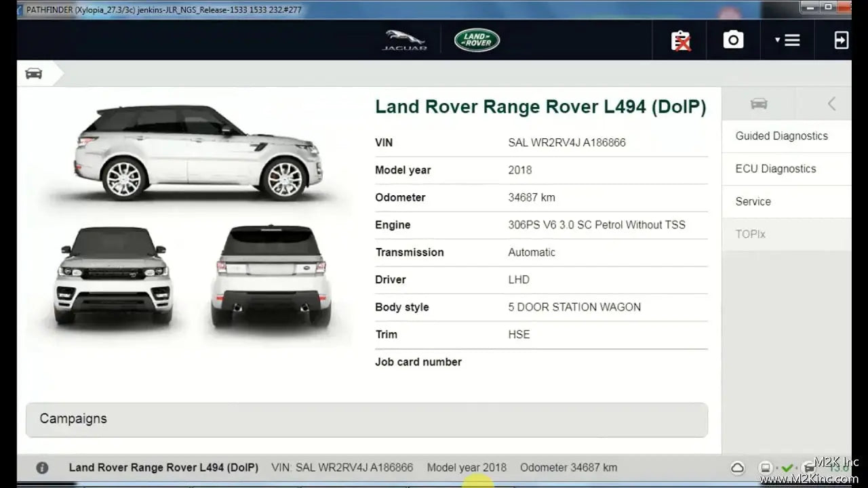Collapse the right sidebar with the chevron

click(830, 104)
